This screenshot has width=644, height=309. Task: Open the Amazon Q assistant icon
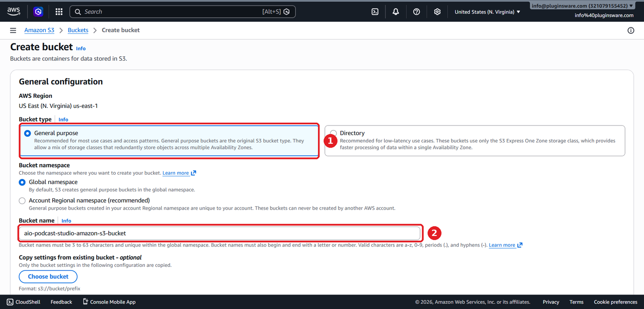(x=38, y=12)
